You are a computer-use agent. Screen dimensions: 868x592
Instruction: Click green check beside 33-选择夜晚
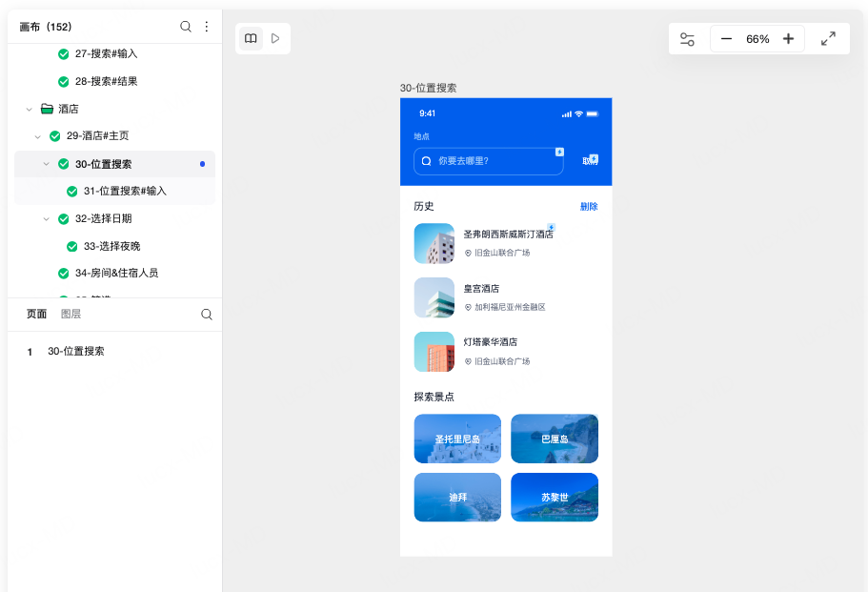(x=72, y=247)
